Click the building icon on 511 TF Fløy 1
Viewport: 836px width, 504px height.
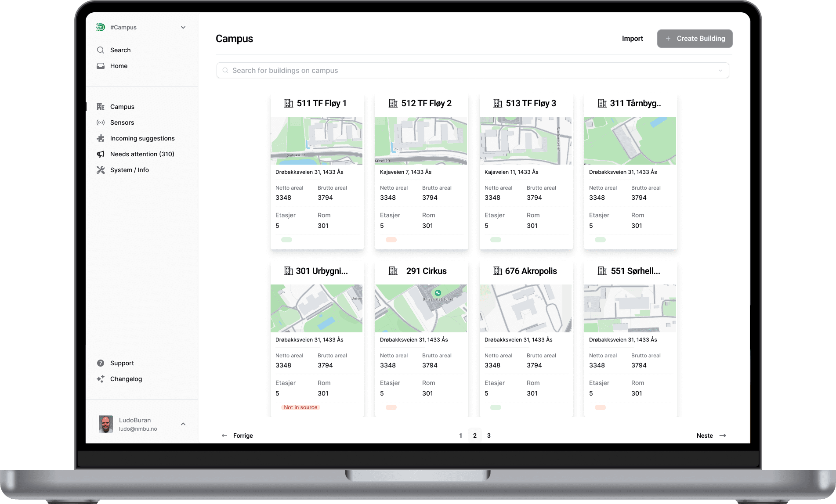(289, 103)
